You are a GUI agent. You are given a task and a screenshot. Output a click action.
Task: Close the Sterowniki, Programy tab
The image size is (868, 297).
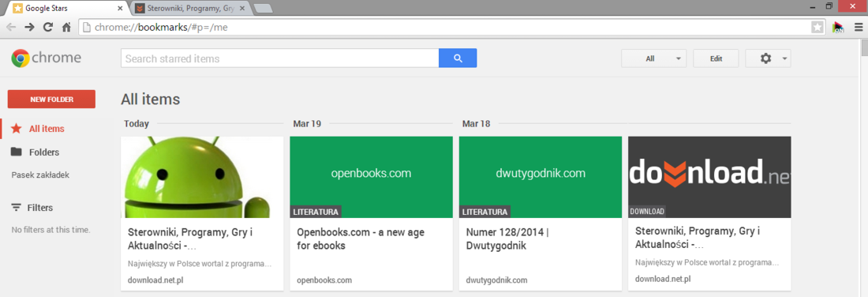[242, 9]
